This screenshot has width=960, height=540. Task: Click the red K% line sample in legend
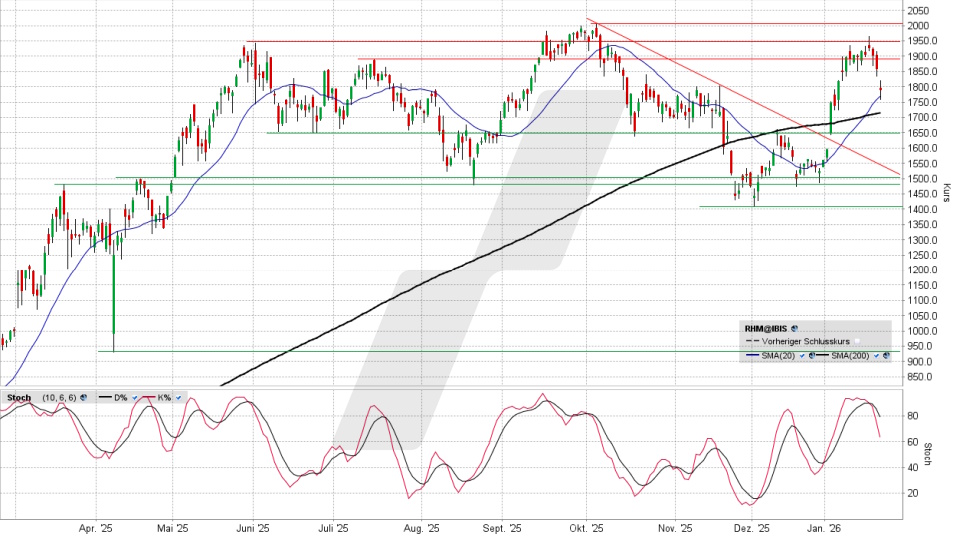[149, 397]
